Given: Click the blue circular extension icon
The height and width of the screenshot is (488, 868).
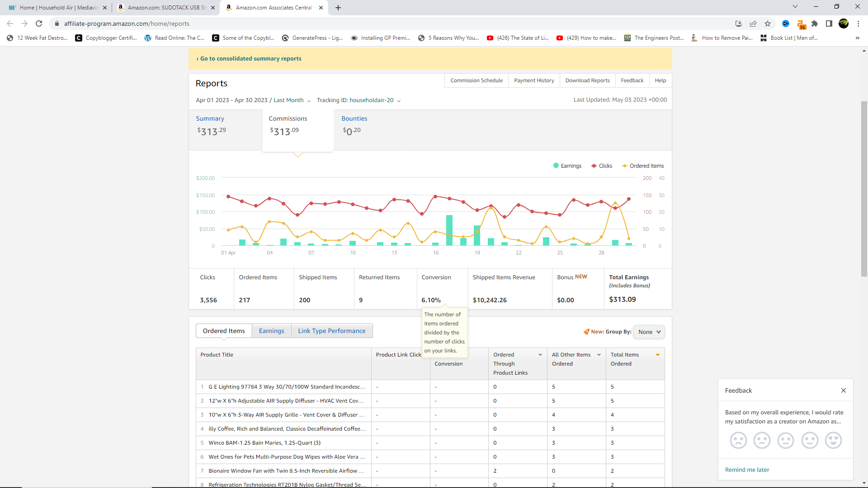Looking at the screenshot, I should (x=786, y=23).
